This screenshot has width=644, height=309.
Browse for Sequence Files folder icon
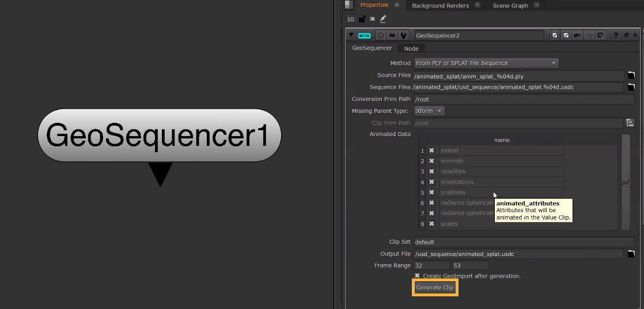coord(631,86)
